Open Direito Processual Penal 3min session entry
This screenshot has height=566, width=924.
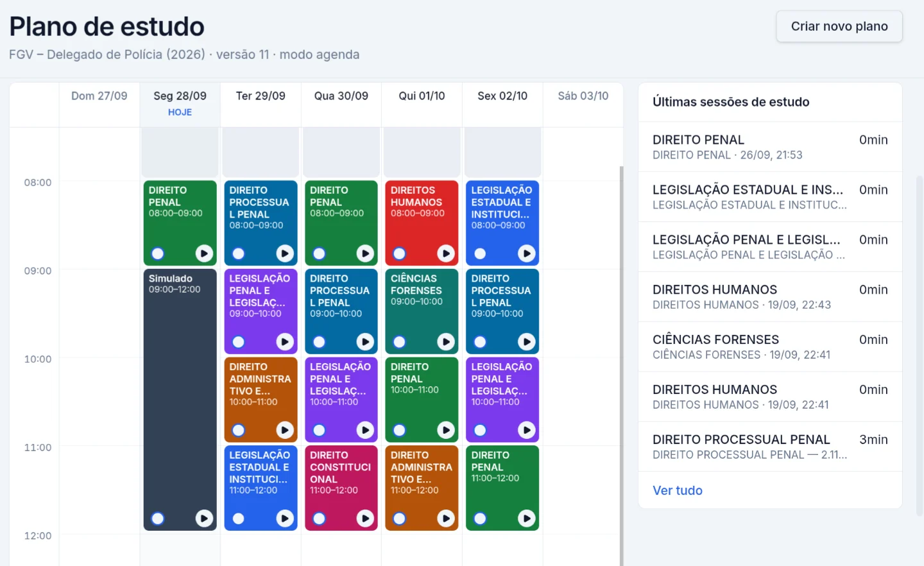pos(770,447)
